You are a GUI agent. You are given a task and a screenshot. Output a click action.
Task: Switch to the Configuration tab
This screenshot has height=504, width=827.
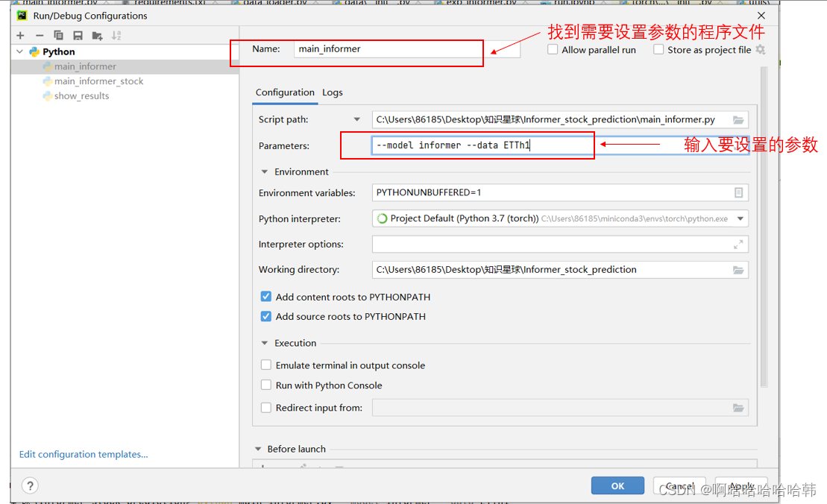285,92
